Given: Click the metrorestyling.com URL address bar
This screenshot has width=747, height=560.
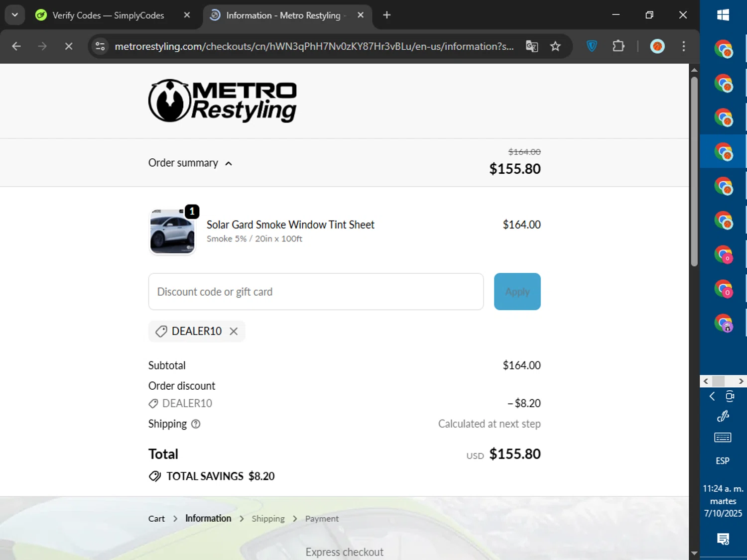Looking at the screenshot, I should tap(314, 46).
